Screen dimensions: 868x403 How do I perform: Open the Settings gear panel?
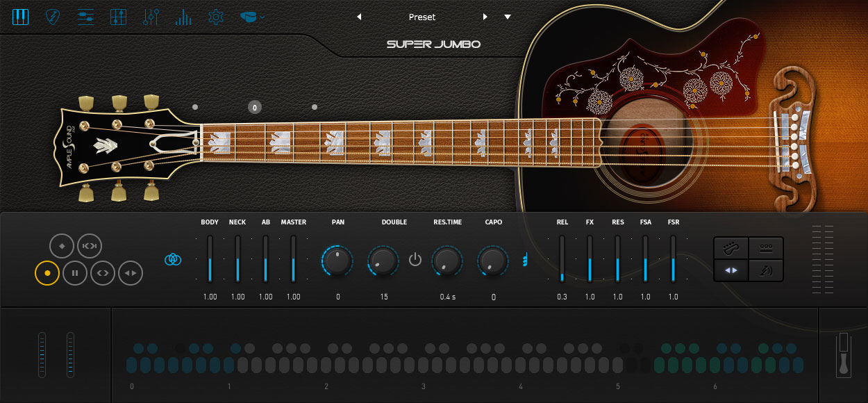pos(216,17)
